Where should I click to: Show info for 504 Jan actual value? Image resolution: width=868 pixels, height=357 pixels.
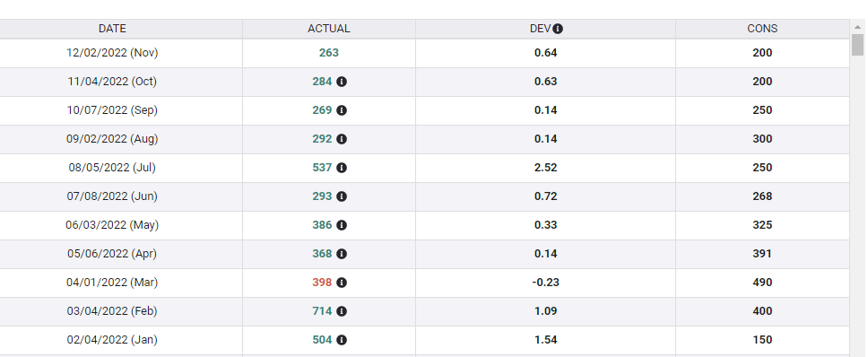point(342,340)
